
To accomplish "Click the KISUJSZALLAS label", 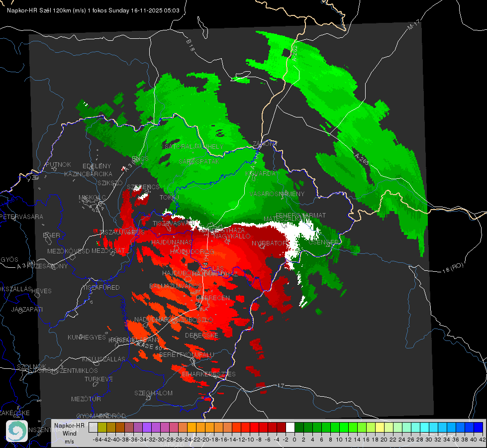I will 103,359.
